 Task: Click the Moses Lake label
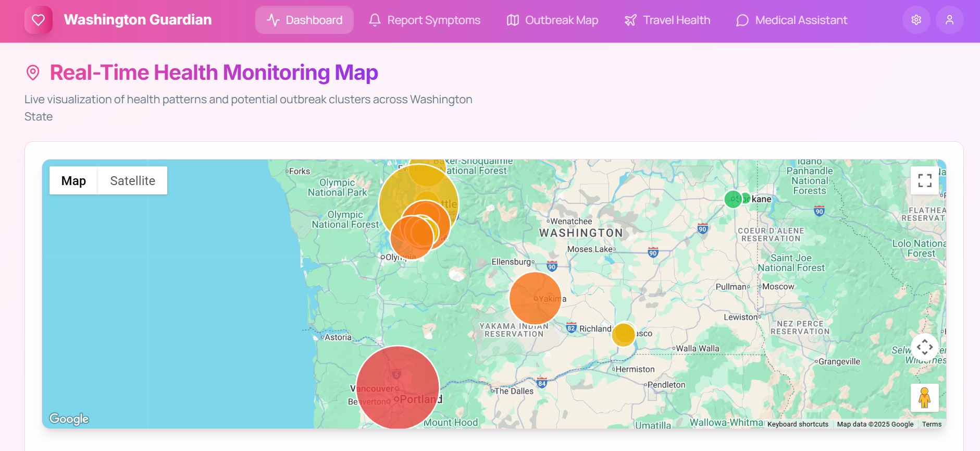[x=590, y=249]
